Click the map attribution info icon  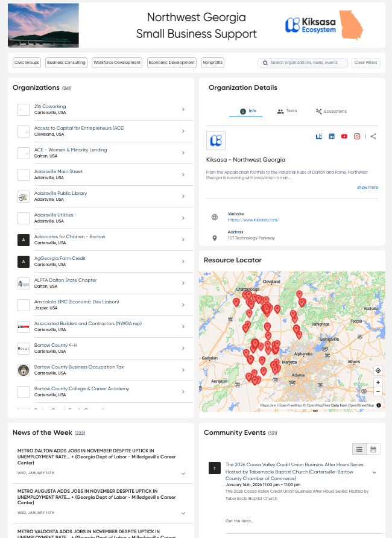coord(379,405)
